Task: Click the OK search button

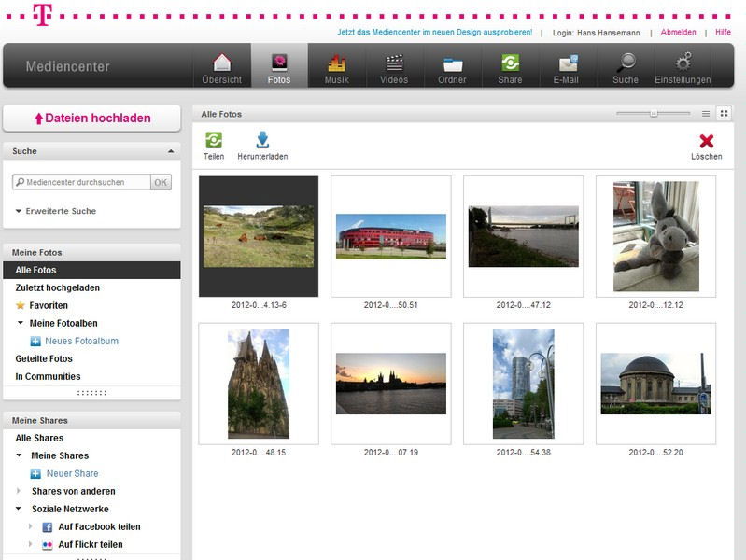Action: click(x=161, y=182)
